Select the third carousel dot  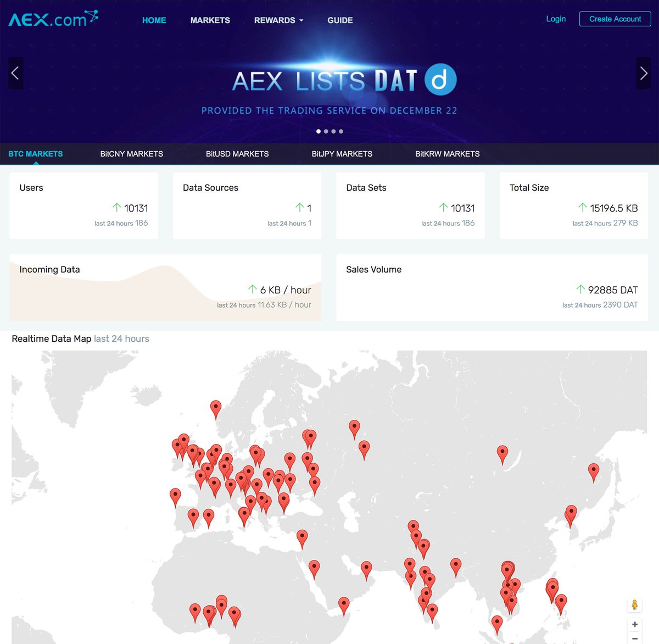pos(333,131)
